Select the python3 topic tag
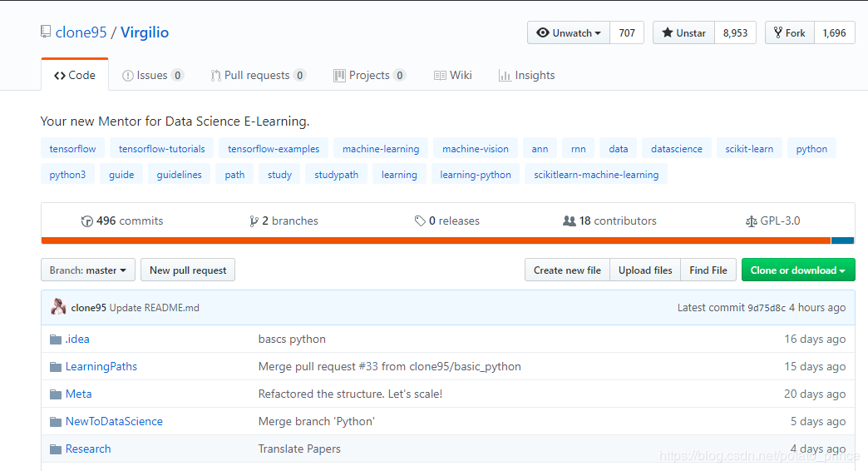The image size is (868, 471). tap(67, 175)
